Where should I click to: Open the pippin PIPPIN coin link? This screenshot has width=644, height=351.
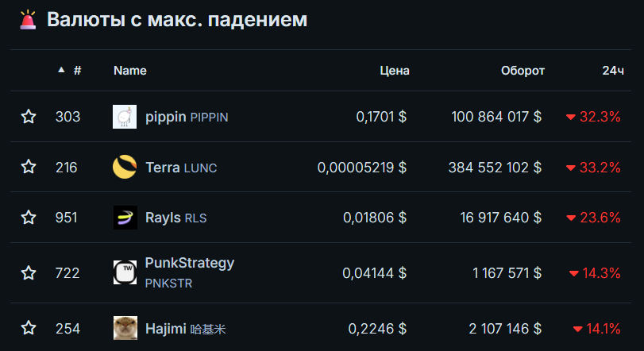[x=187, y=117]
